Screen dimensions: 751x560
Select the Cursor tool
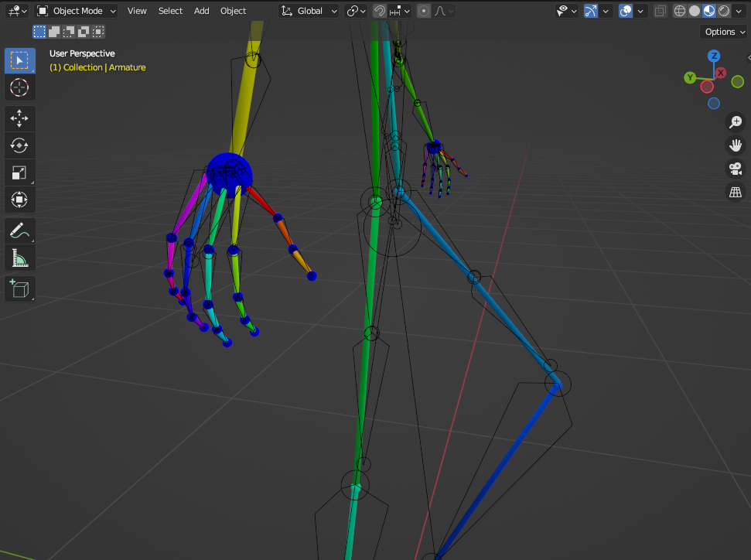click(19, 87)
